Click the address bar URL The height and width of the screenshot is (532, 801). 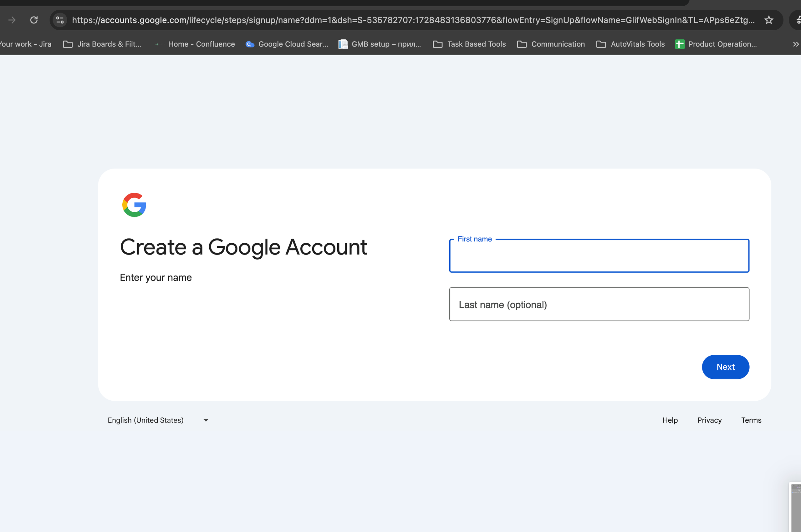coord(413,20)
